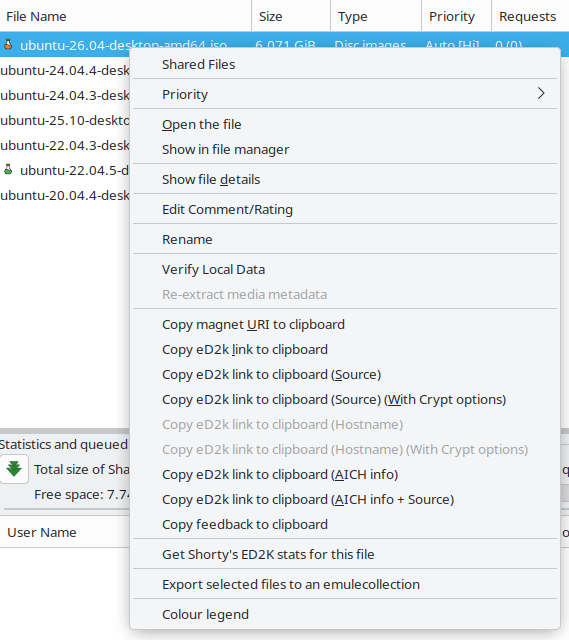569x640 pixels.
Task: Sort by the File Name column header
Action: [125, 16]
